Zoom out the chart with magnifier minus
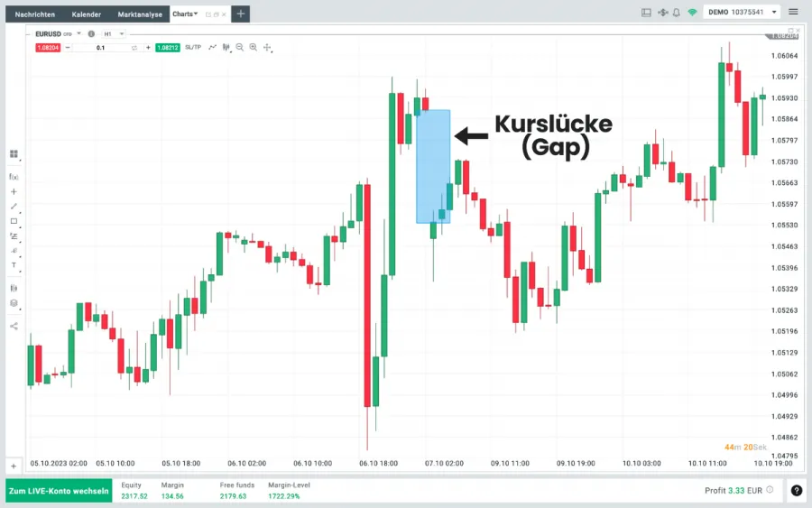This screenshot has height=508, width=812. [240, 47]
